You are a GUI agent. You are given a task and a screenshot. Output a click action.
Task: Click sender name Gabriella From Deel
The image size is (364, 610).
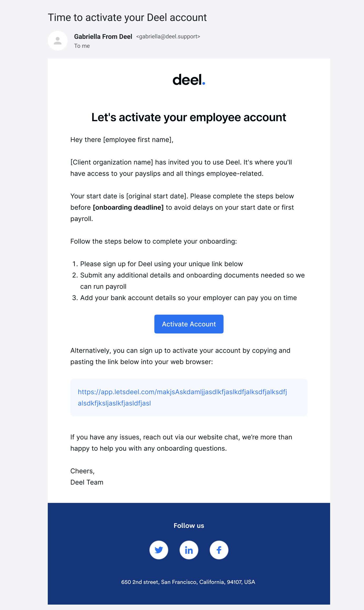103,37
